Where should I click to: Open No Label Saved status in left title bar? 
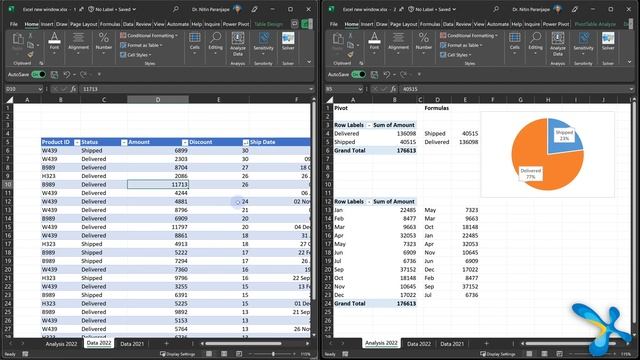[x=112, y=9]
